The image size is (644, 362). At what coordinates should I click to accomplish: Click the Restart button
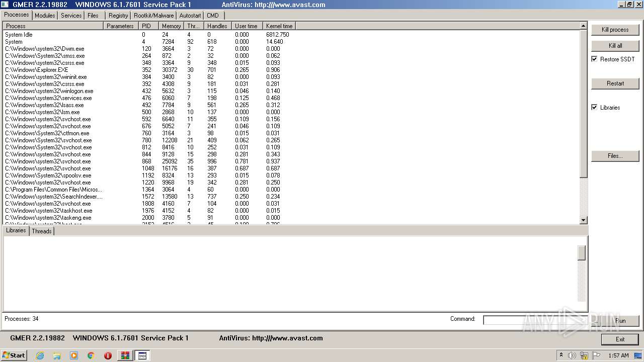point(615,83)
